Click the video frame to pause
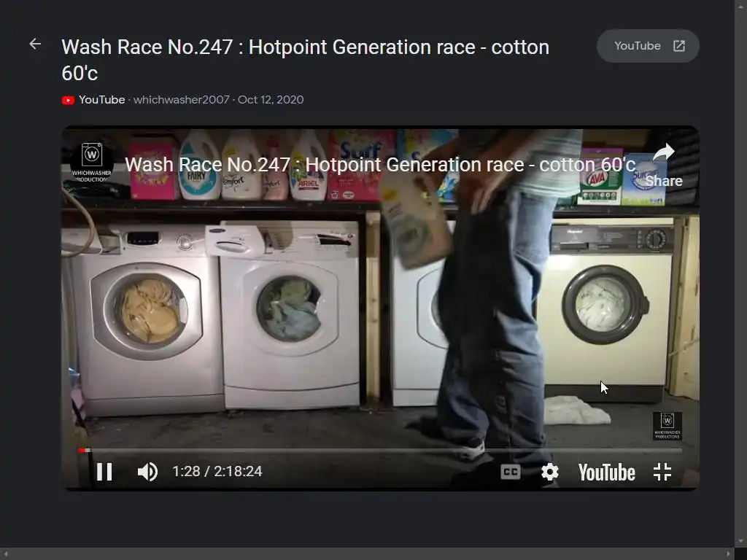 (380, 308)
